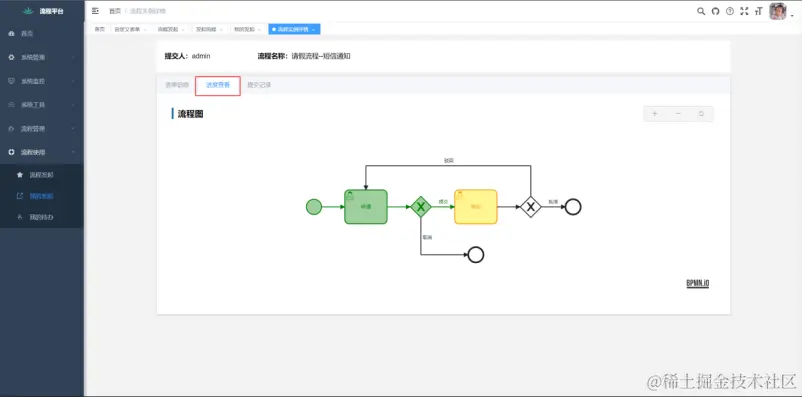Open the bpmn.io logo link

point(698,284)
